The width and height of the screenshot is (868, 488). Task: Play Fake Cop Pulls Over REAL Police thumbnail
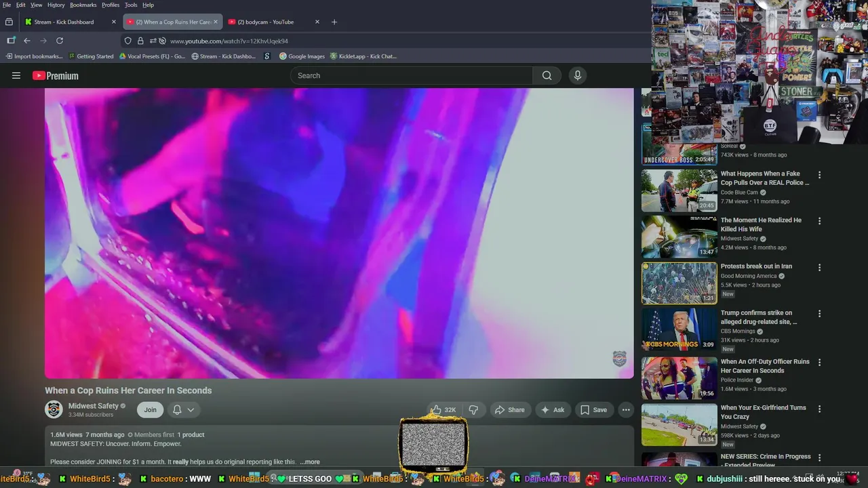coord(679,190)
